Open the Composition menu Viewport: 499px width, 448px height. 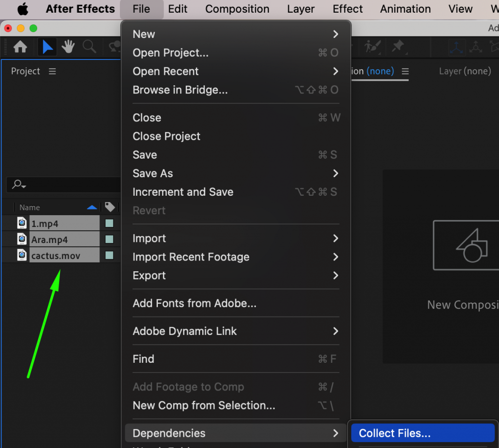[x=237, y=9]
